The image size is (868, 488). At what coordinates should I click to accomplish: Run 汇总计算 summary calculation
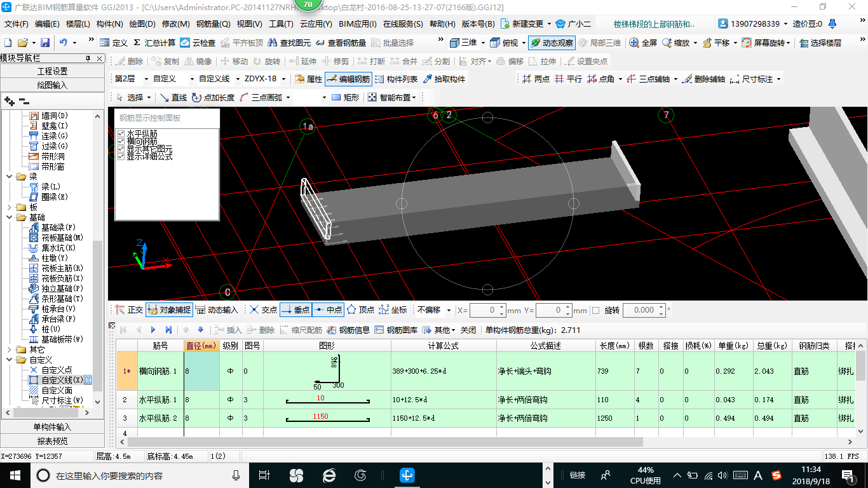click(x=154, y=43)
